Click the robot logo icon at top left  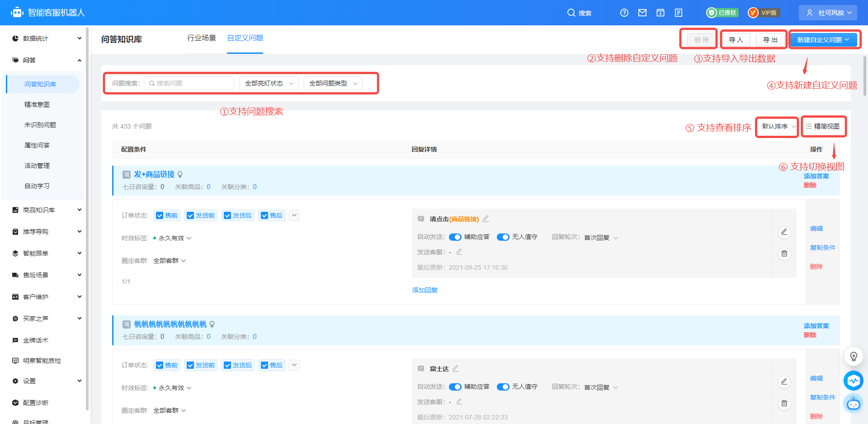coord(17,12)
